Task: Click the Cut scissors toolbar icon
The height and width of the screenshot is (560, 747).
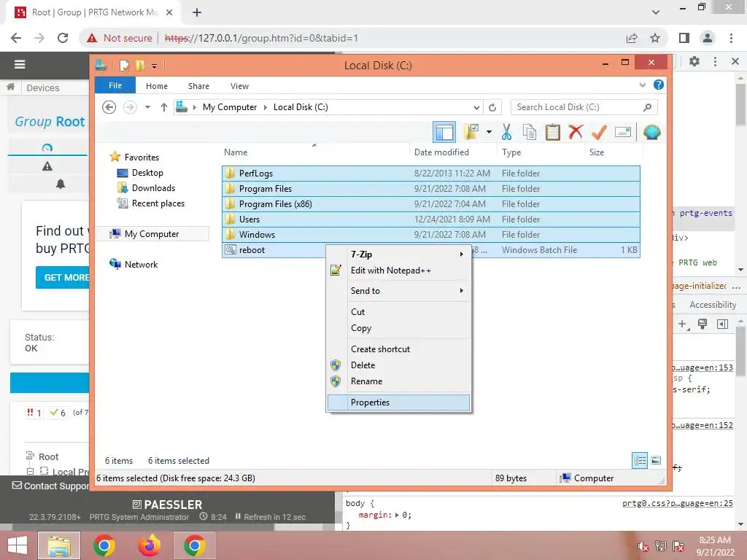Action: point(506,132)
